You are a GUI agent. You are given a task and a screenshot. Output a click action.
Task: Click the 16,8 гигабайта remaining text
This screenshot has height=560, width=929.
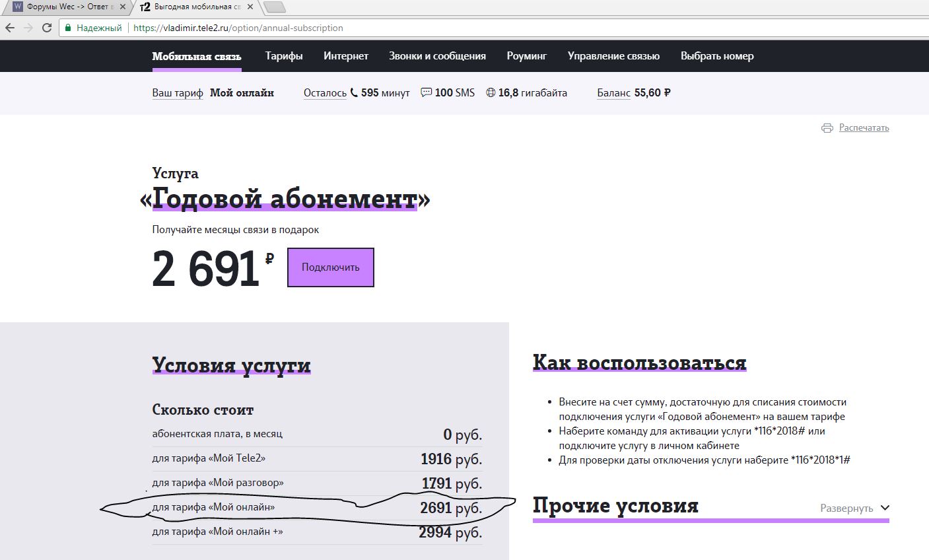[533, 93]
